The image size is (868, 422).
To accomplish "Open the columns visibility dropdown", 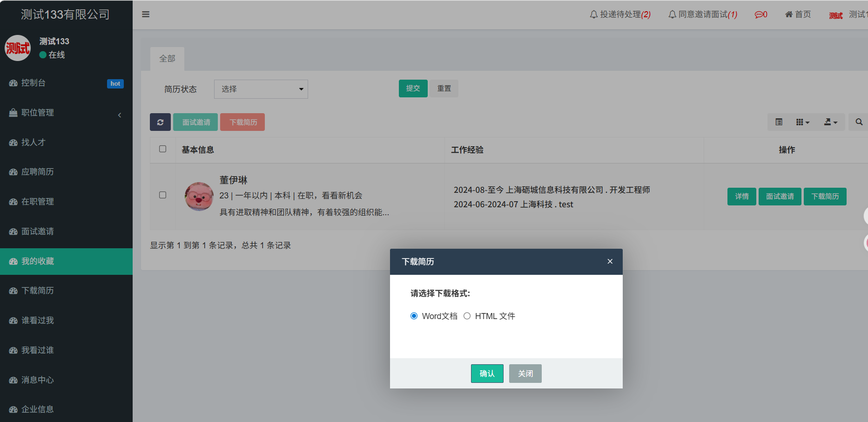I will tap(802, 122).
